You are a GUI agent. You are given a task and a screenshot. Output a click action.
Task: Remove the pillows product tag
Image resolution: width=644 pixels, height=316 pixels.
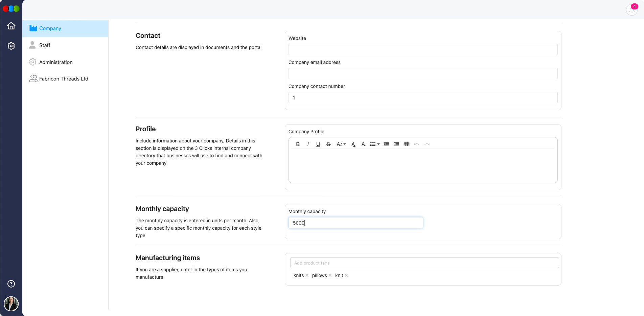330,275
